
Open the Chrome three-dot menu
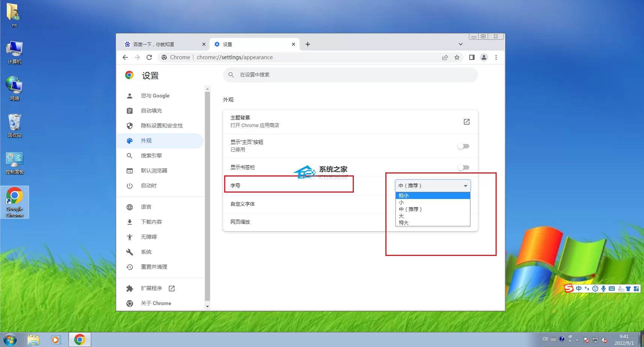496,57
